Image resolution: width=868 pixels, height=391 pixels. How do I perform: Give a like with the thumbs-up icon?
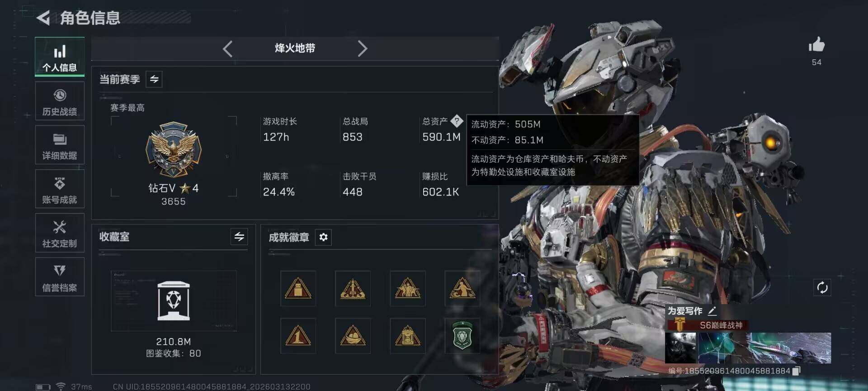(x=816, y=45)
